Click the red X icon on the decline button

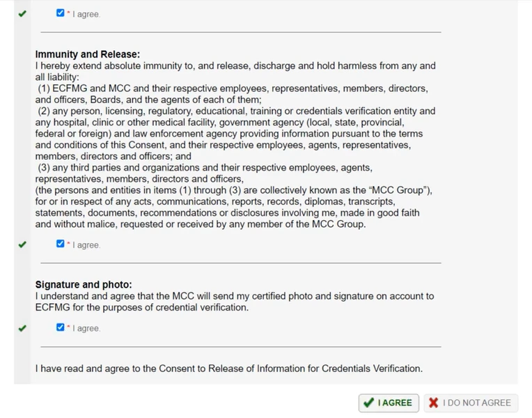[434, 403]
